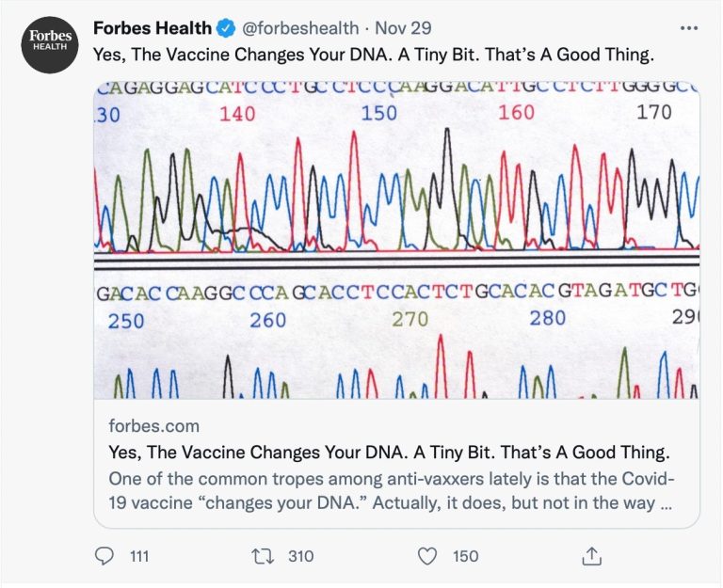The width and height of the screenshot is (723, 588).
Task: Click the number 160 in the sequencing image
Action: coord(516,113)
